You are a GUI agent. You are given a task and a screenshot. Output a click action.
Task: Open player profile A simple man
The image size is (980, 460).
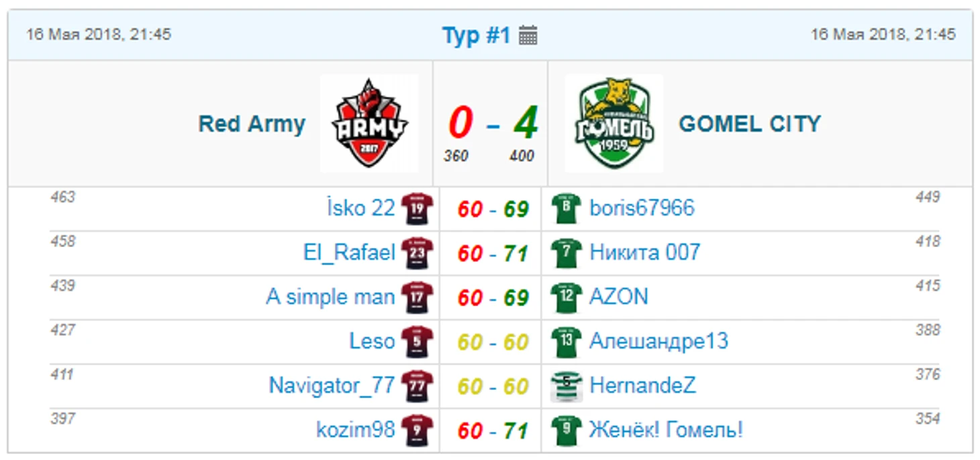click(330, 297)
